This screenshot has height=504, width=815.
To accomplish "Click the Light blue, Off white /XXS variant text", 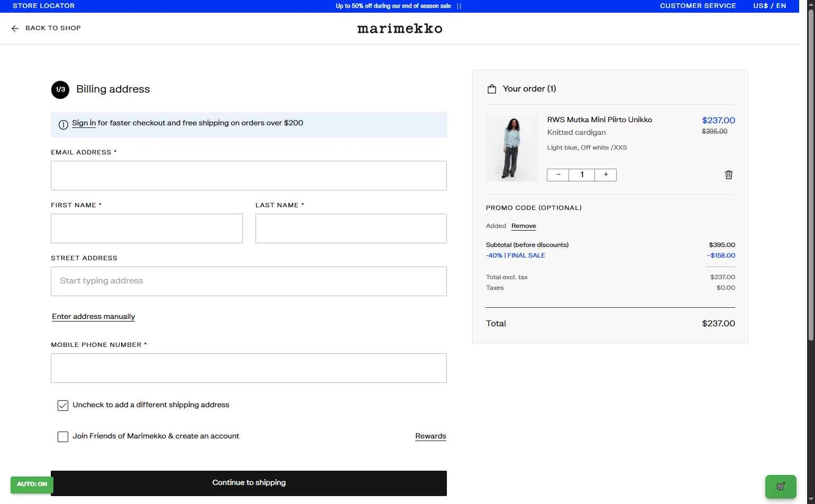I will pos(587,148).
